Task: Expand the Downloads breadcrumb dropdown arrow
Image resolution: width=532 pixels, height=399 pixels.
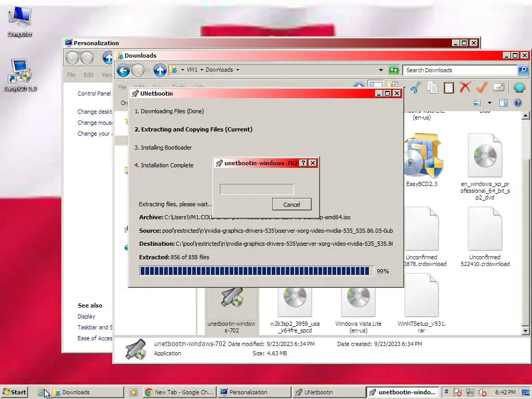Action: 237,70
